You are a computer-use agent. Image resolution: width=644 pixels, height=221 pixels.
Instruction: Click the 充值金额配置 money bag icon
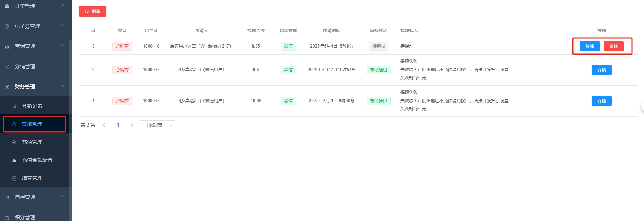[14, 160]
